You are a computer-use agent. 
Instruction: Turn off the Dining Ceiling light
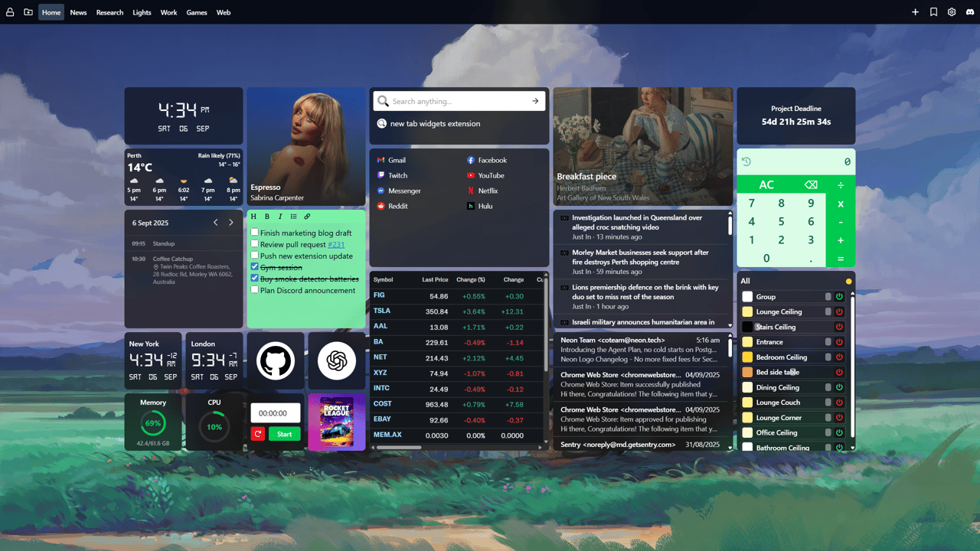839,387
